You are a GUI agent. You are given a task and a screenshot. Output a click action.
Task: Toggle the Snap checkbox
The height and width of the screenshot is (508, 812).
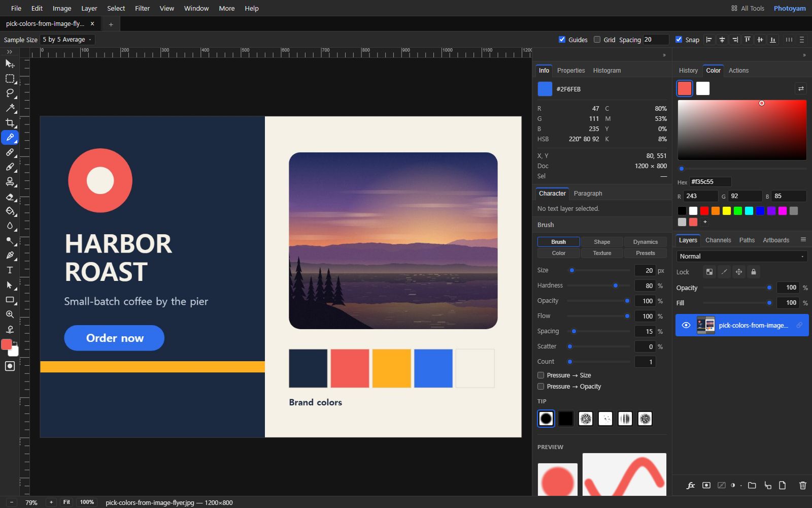click(x=679, y=40)
